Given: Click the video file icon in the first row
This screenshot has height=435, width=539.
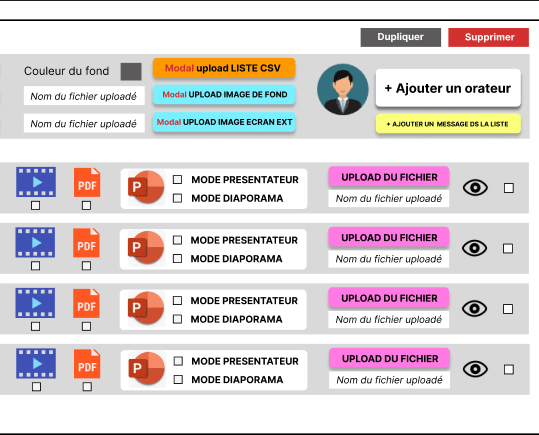Looking at the screenshot, I should pyautogui.click(x=36, y=182).
